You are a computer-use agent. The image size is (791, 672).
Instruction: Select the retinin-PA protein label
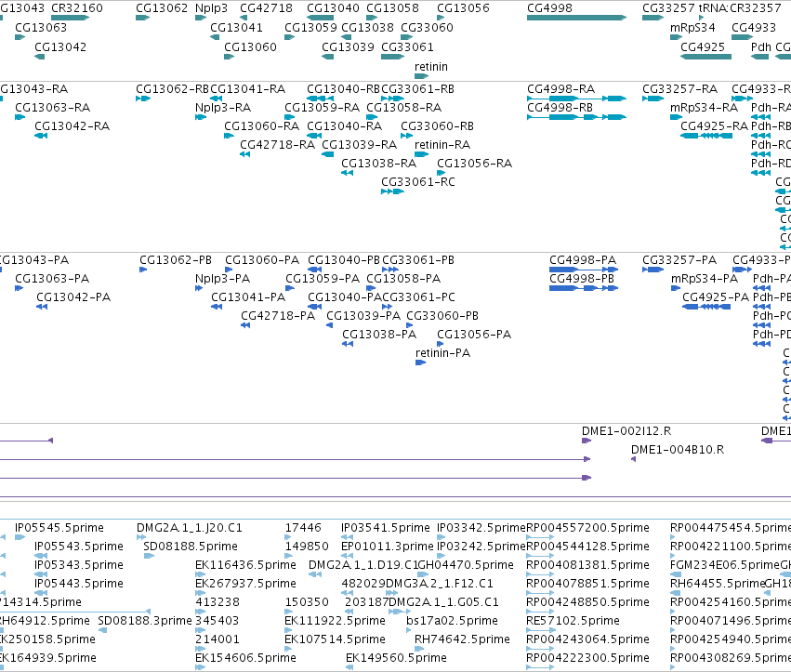(x=443, y=353)
